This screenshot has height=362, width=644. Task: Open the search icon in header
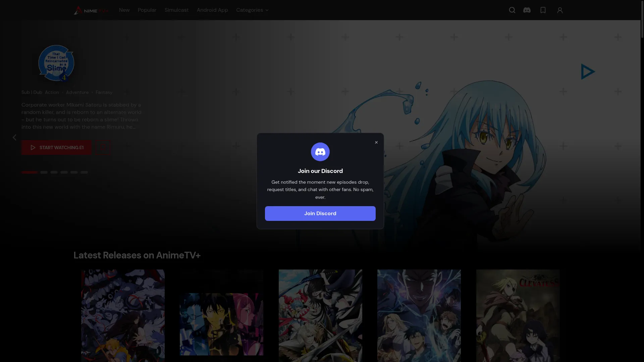tap(512, 10)
